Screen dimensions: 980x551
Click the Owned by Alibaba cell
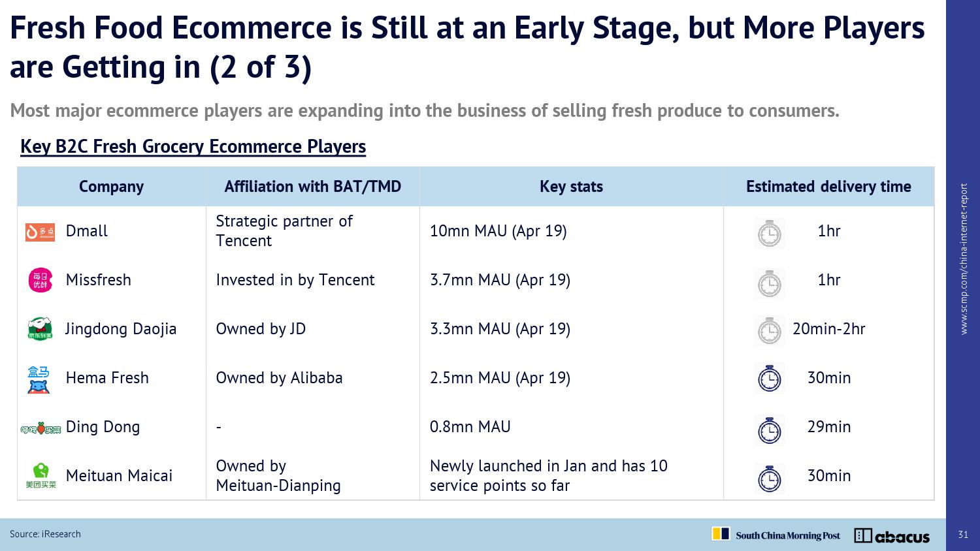pyautogui.click(x=279, y=378)
